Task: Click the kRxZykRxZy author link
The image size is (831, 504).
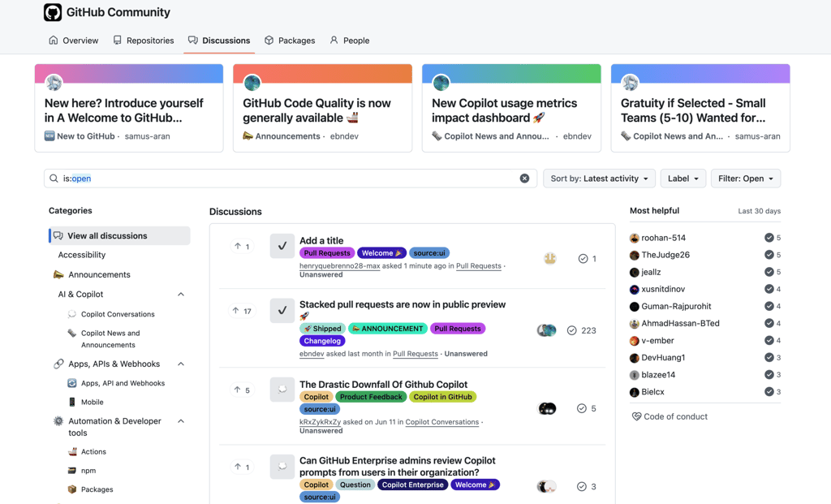Action: 320,422
